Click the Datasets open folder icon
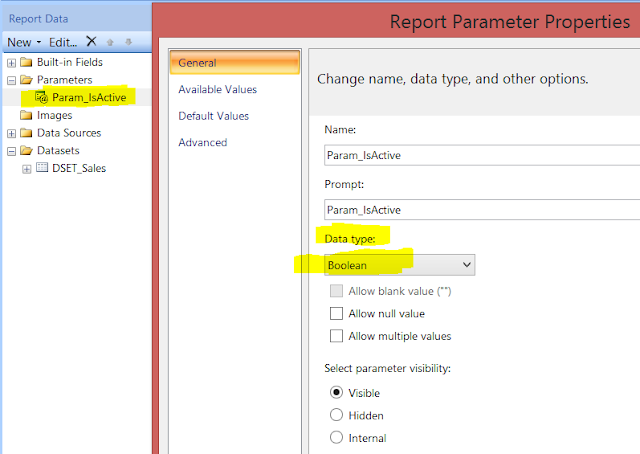 pos(26,151)
